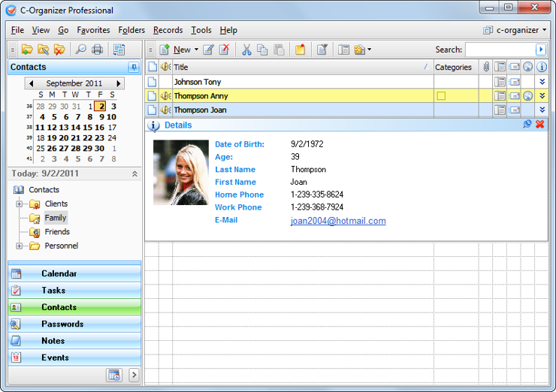
Task: Open the New record dropdown arrow
Action: (x=196, y=50)
